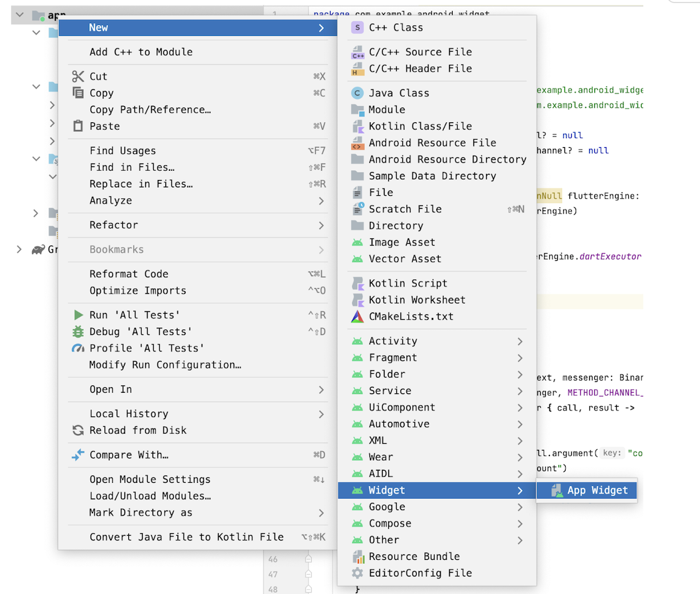Image resolution: width=700 pixels, height=594 pixels.
Task: Click the EditorConfig File gear icon
Action: tap(357, 573)
